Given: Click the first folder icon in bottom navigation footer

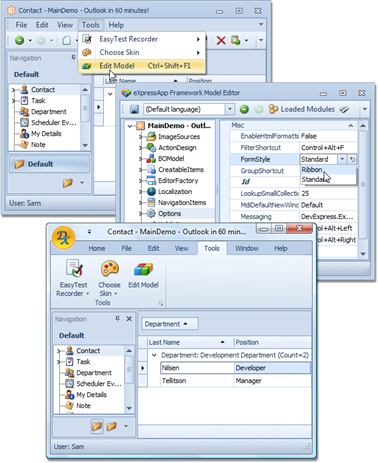Looking at the screenshot, I should tap(97, 426).
